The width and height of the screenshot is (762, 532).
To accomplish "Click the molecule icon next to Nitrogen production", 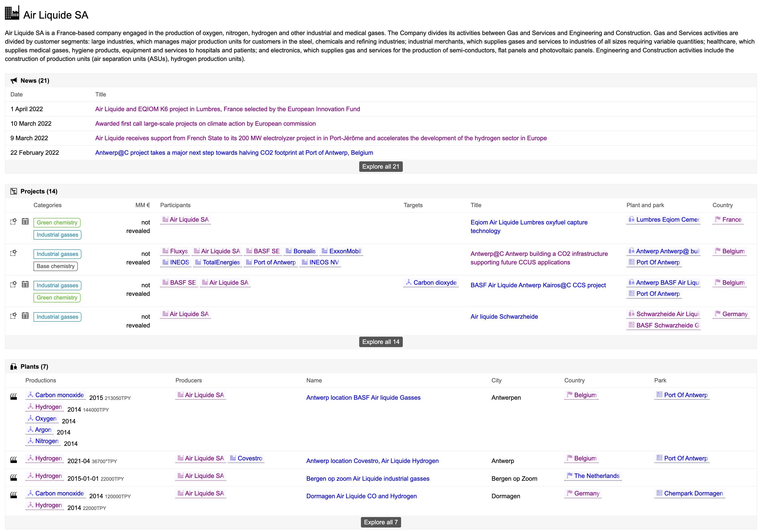I will (x=30, y=441).
